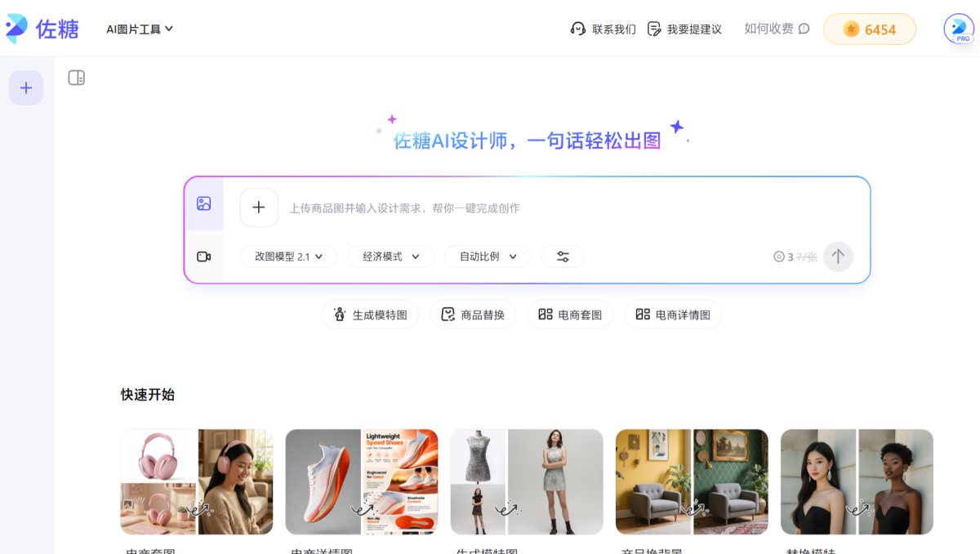Image resolution: width=980 pixels, height=554 pixels.
Task: Focus the design requirement input field
Action: click(572, 208)
